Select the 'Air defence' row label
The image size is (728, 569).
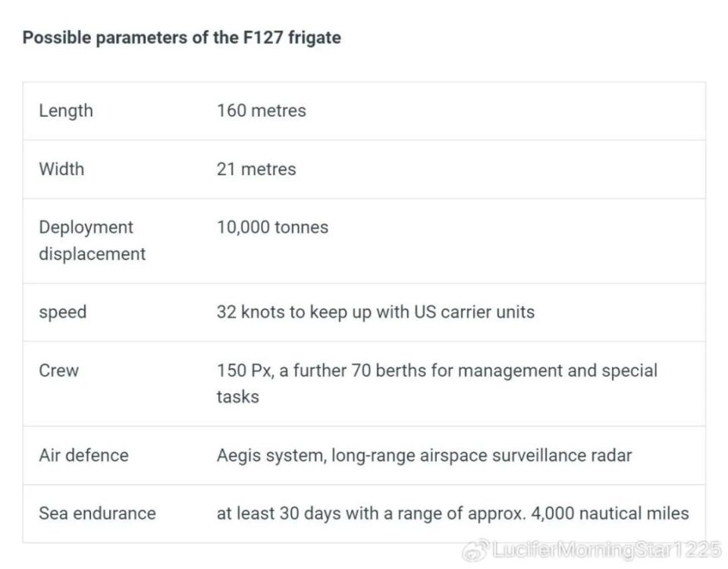coord(83,455)
